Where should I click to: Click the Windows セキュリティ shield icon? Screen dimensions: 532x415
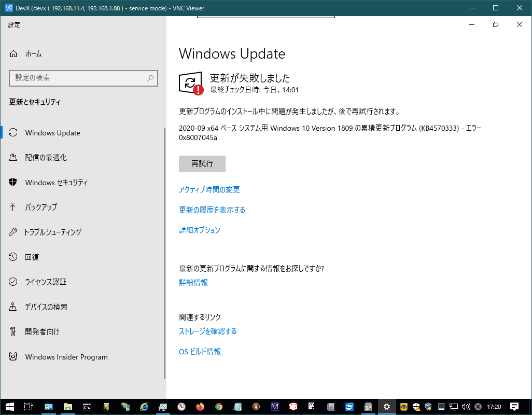click(13, 182)
